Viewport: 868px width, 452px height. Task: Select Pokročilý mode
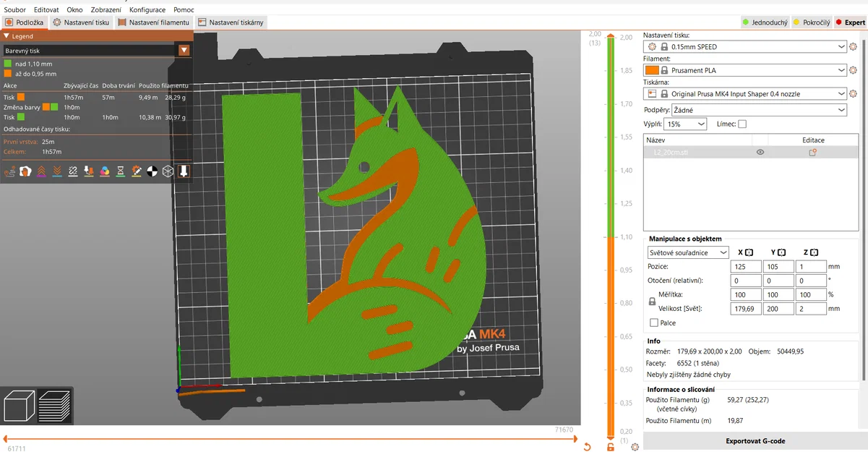(x=811, y=22)
